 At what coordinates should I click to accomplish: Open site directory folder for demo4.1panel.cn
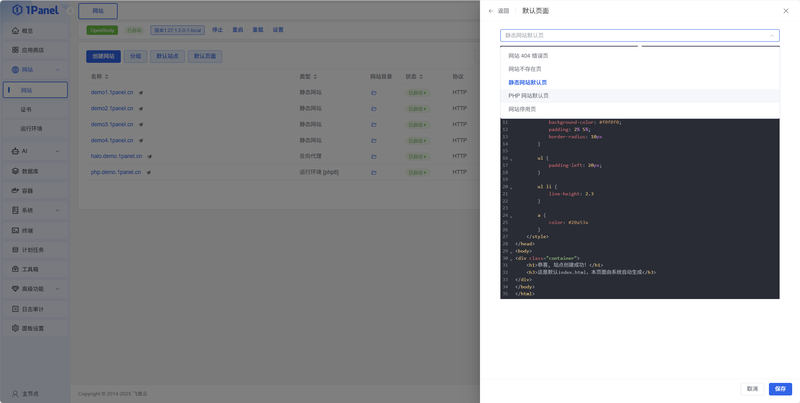(374, 141)
